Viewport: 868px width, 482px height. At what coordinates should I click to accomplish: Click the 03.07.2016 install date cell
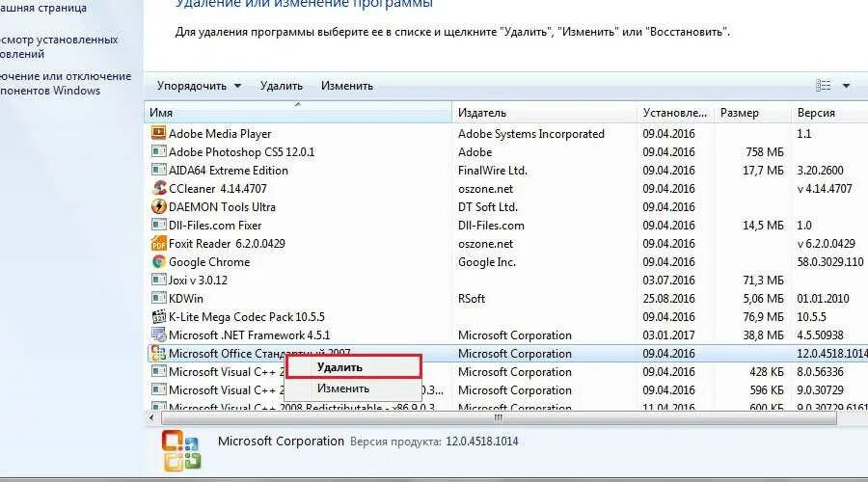click(x=668, y=280)
